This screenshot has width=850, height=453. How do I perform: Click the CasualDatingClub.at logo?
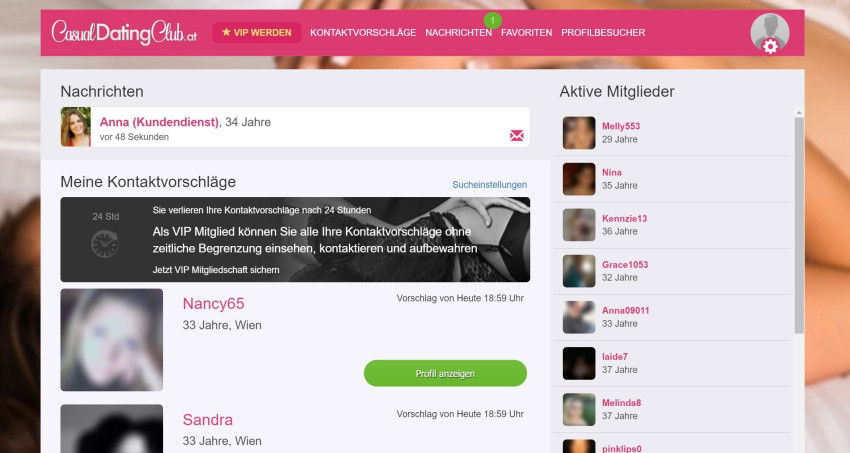coord(124,33)
